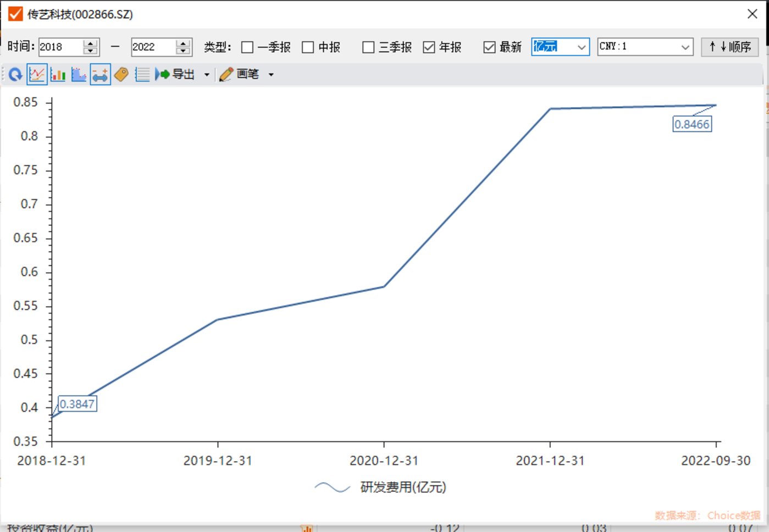The width and height of the screenshot is (769, 532).
Task: Increase the end year 2022 stepper
Action: click(x=184, y=43)
